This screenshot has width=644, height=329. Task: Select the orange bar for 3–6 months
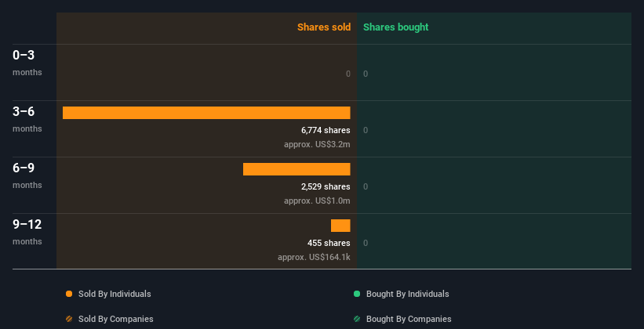pyautogui.click(x=206, y=113)
